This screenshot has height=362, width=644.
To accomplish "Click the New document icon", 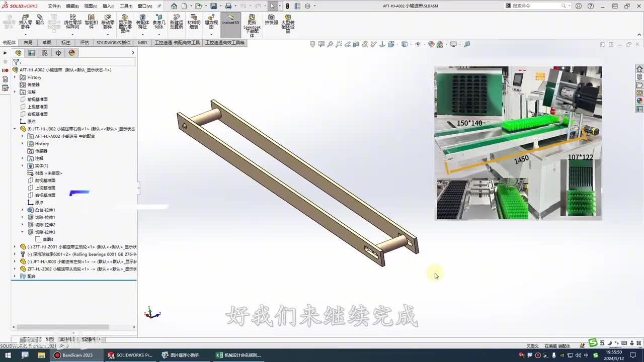I will pos(184,6).
